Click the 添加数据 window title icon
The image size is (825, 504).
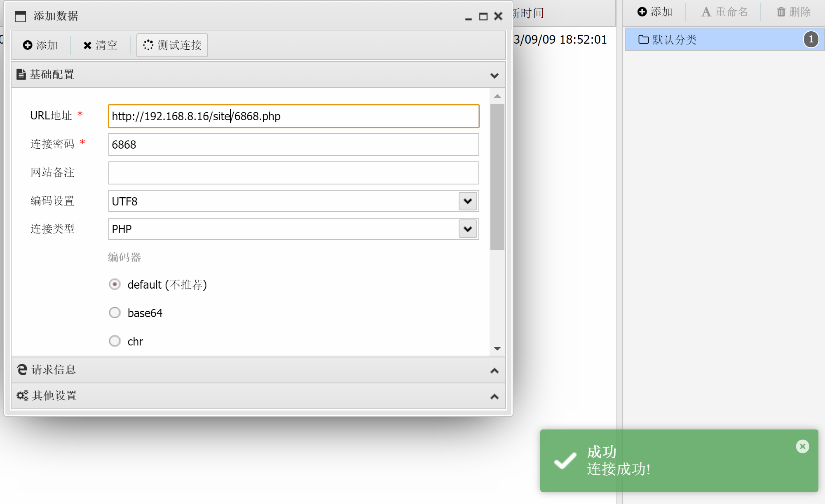(20, 16)
